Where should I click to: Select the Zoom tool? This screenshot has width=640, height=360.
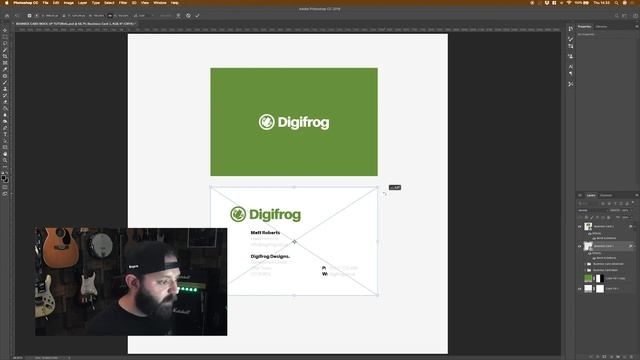tap(5, 160)
